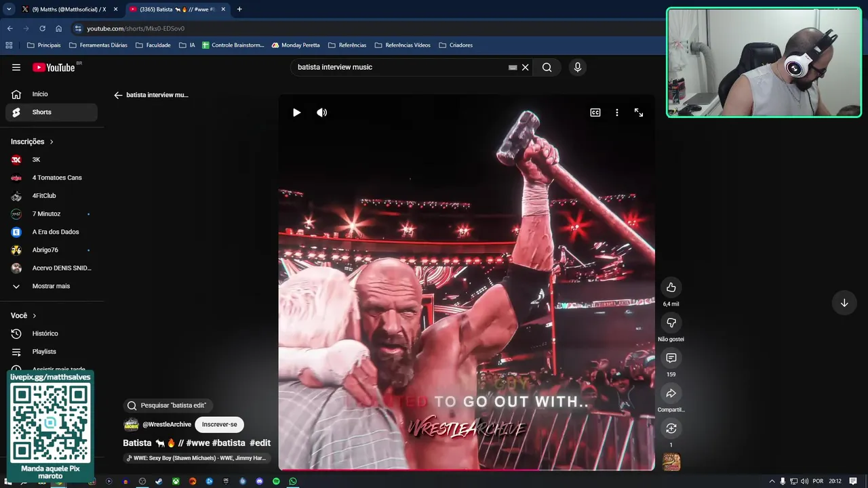Open the apps grid on bookmarks bar

point(9,45)
